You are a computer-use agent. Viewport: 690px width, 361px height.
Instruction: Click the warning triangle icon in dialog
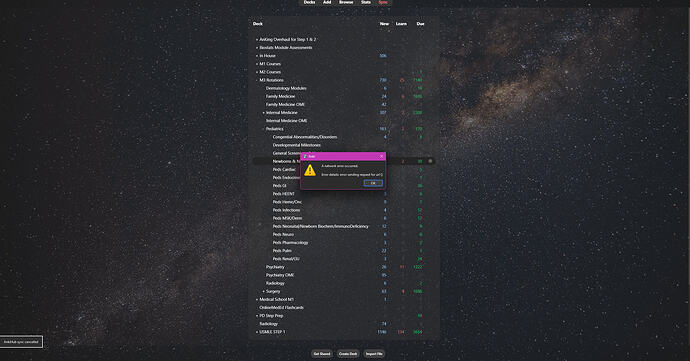click(310, 170)
